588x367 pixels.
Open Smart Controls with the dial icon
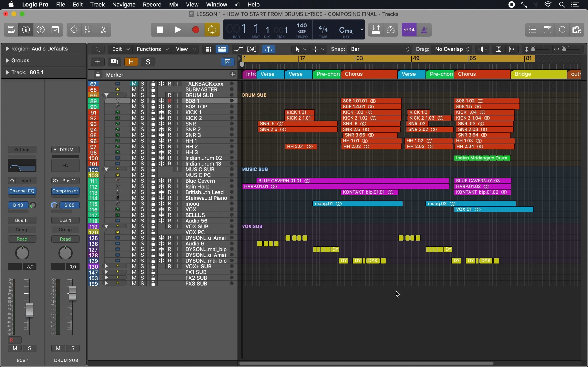coord(74,30)
